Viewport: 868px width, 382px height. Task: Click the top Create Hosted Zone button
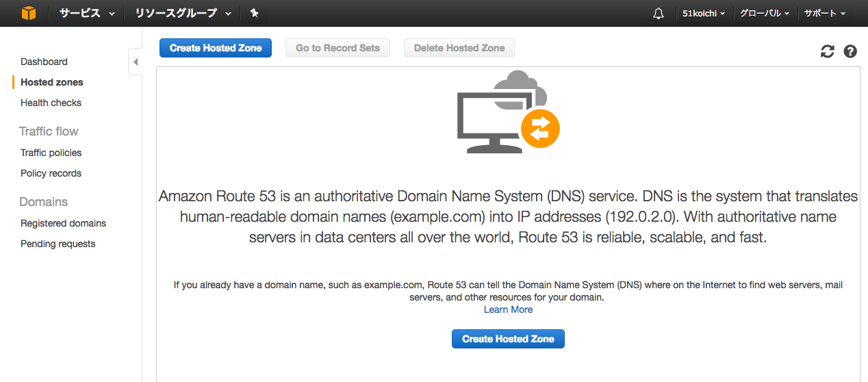216,48
